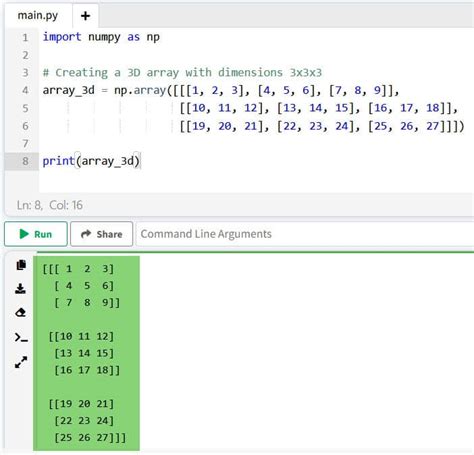Viewport: 474px width, 455px height.
Task: Click line number 1 in gutter
Action: 25,37
